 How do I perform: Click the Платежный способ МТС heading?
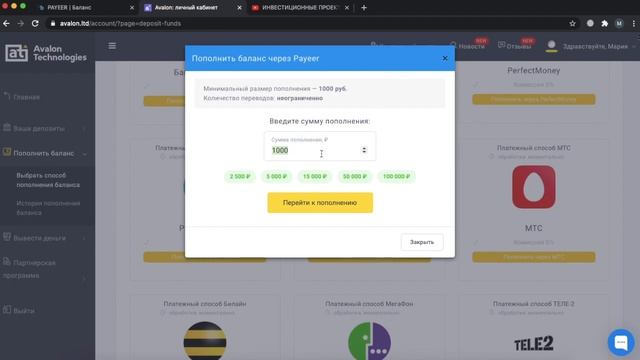(533, 148)
